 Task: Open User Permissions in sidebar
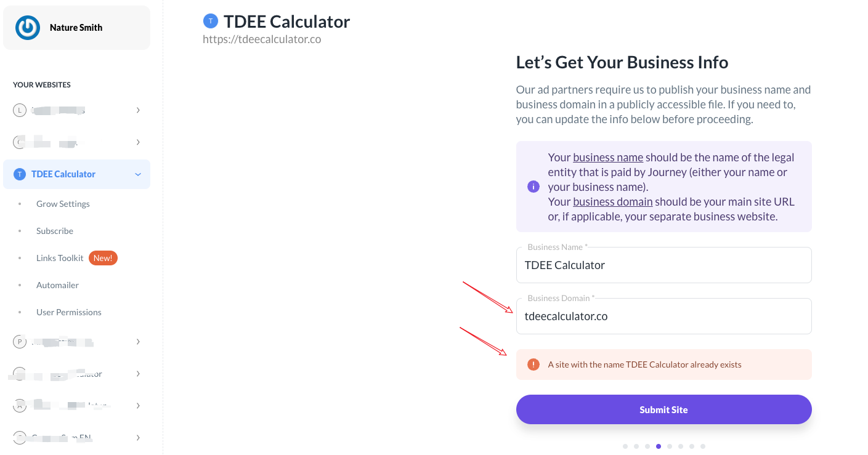coord(68,312)
